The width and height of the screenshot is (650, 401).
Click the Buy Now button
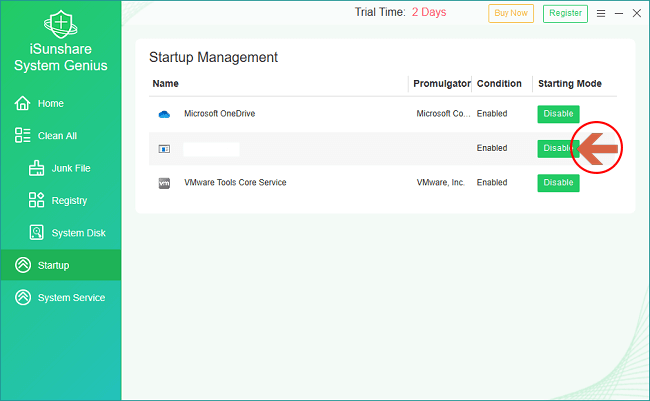(x=510, y=13)
